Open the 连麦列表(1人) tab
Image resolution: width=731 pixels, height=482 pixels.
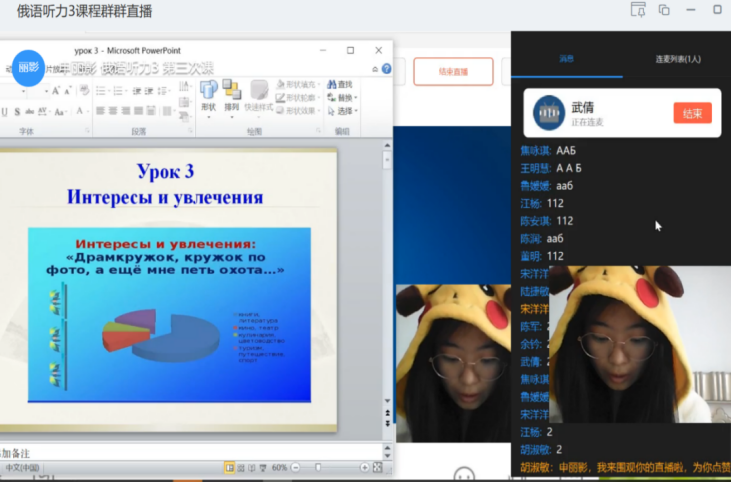[678, 59]
